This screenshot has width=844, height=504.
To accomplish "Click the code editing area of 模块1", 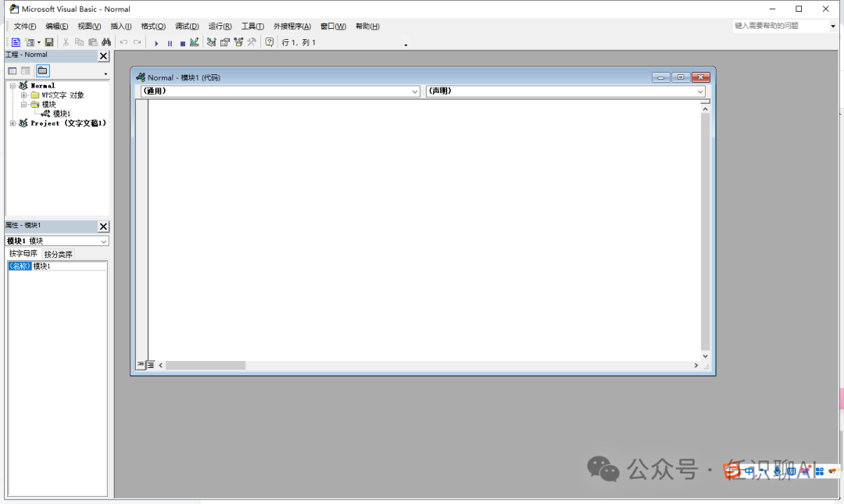I will pos(424,231).
